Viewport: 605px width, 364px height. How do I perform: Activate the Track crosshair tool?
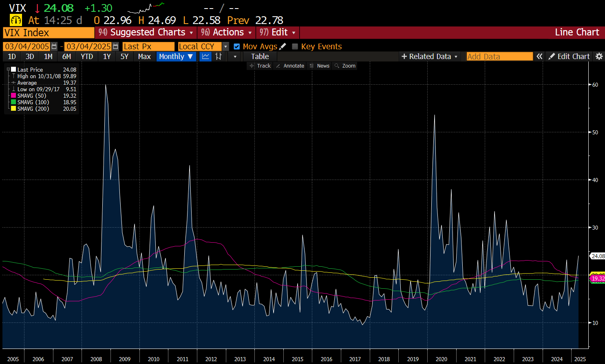click(260, 66)
